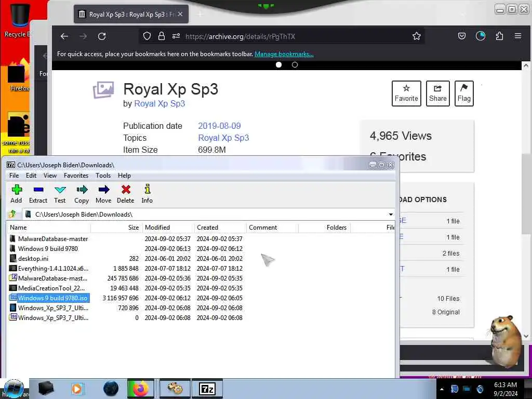This screenshot has height=399, width=532.
Task: Click the Share button on archive page
Action: coord(437,94)
